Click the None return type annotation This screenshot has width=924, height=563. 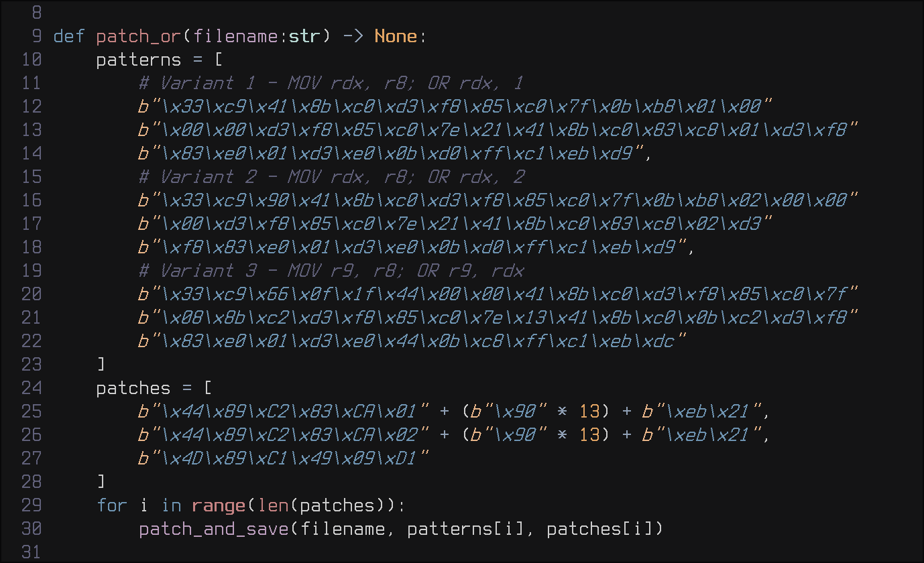pyautogui.click(x=396, y=36)
